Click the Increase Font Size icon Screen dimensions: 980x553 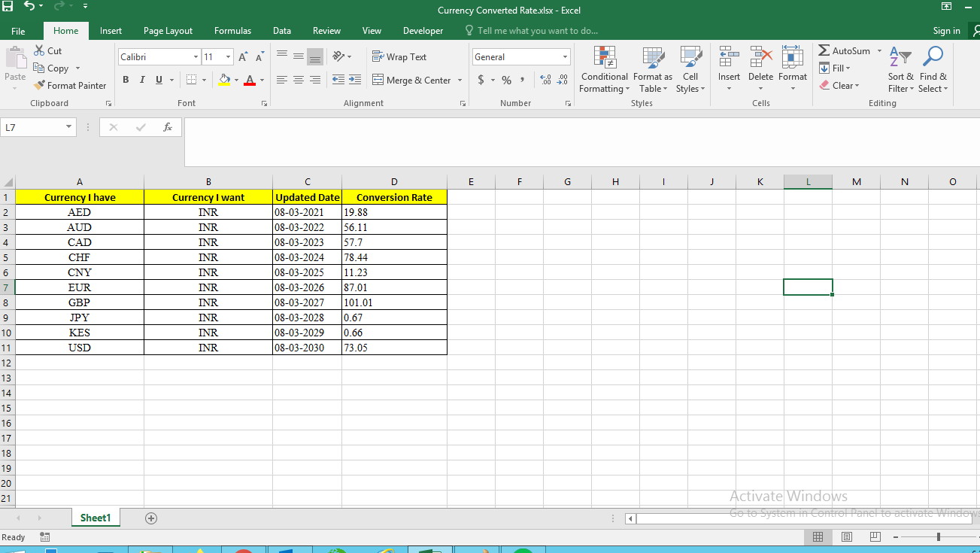coord(243,57)
